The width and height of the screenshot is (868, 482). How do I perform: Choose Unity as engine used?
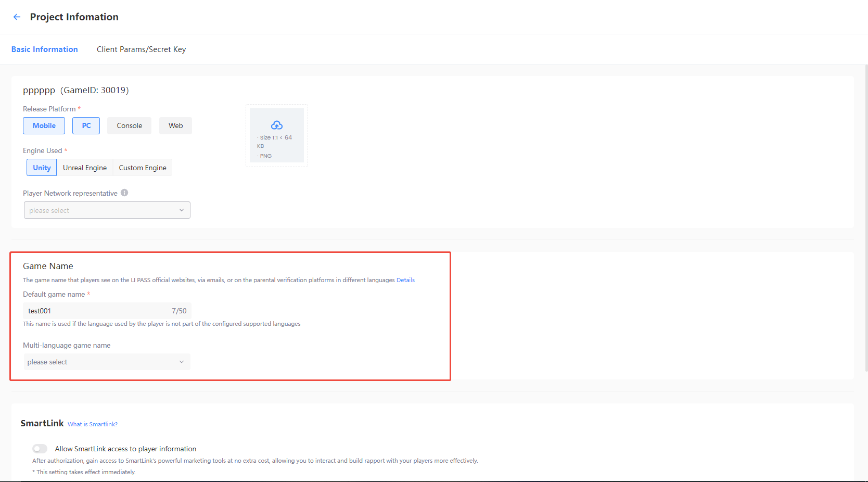point(42,168)
